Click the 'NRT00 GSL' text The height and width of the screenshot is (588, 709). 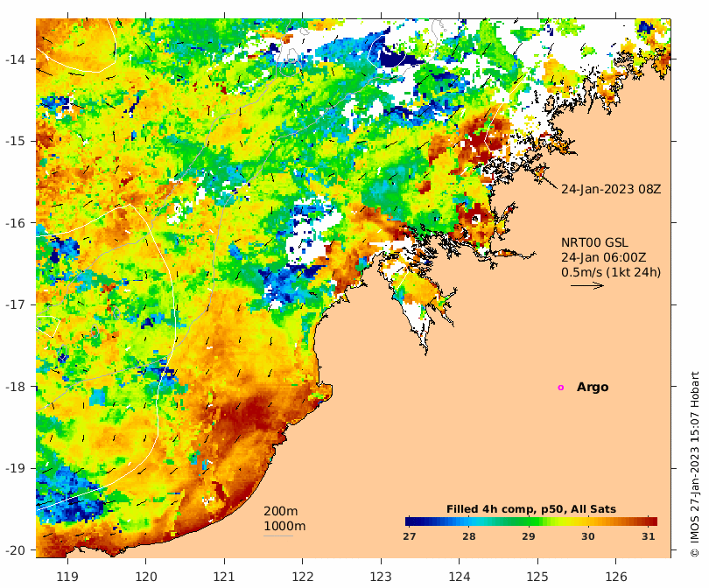click(x=594, y=242)
